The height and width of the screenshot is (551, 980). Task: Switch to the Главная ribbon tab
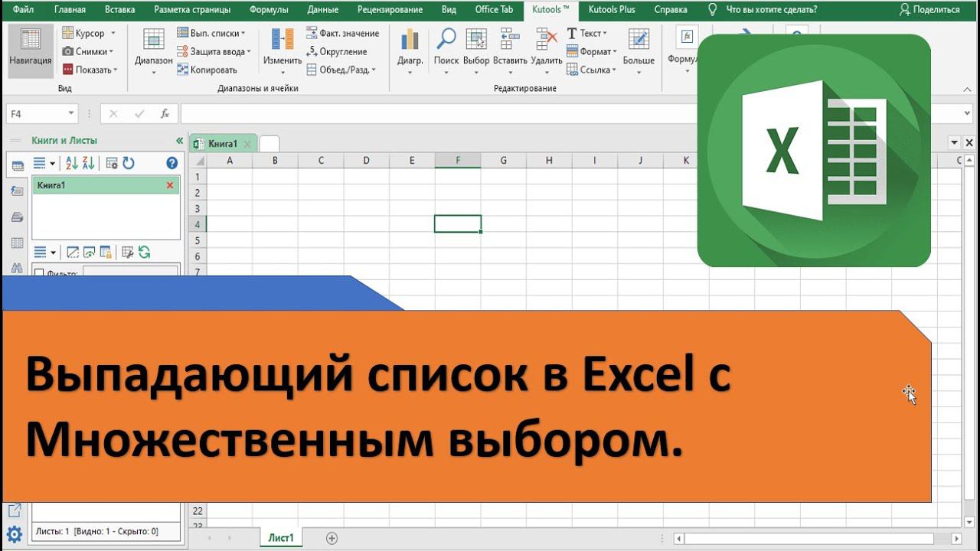70,9
